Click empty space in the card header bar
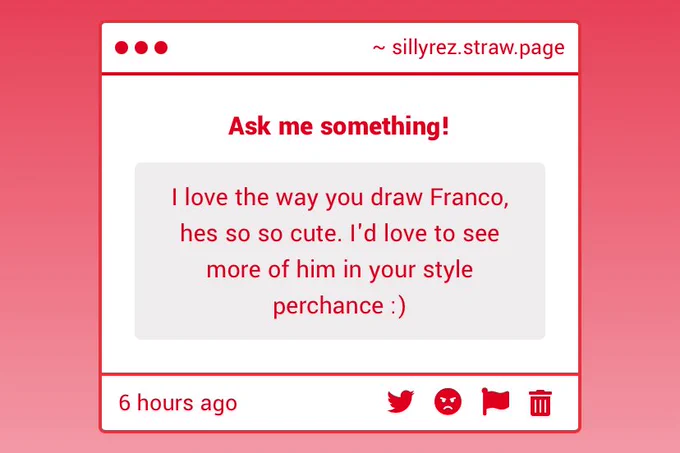The width and height of the screenshot is (680, 453). [x=269, y=48]
